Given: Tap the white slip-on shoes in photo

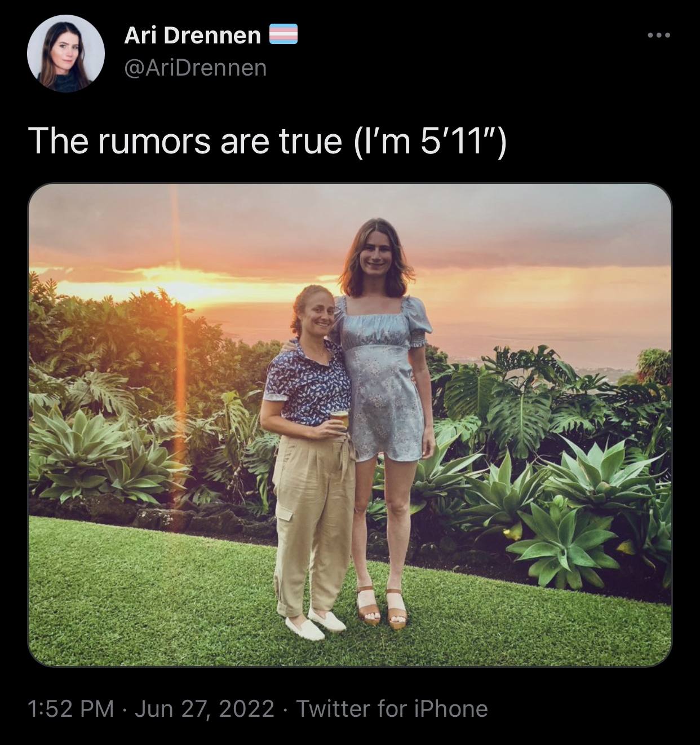Looking at the screenshot, I should pyautogui.click(x=316, y=625).
